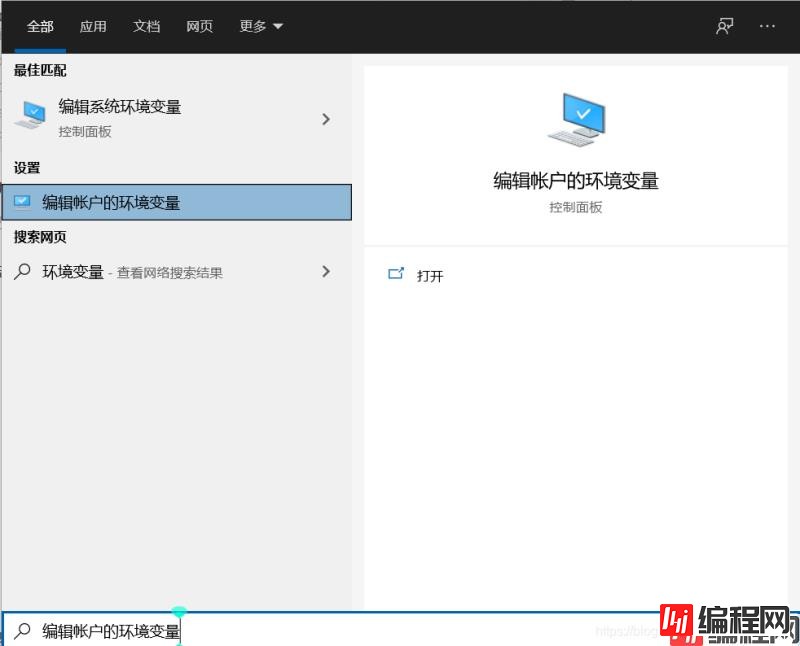Switch to the 应用 tab
The width and height of the screenshot is (800, 646).
(x=93, y=26)
